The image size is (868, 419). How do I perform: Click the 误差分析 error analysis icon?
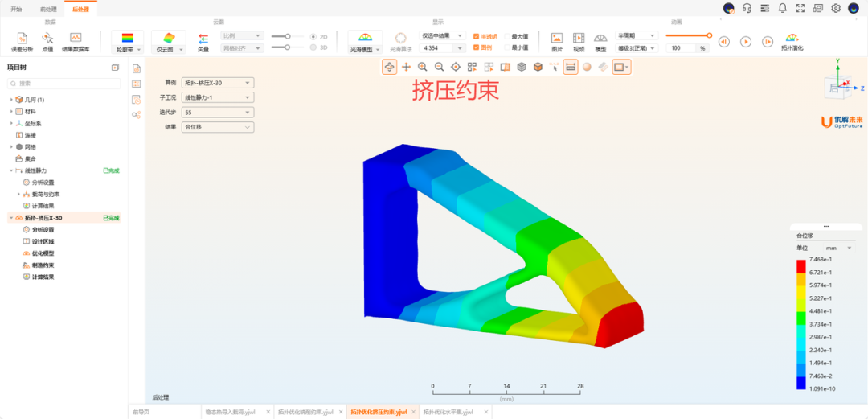tap(23, 40)
